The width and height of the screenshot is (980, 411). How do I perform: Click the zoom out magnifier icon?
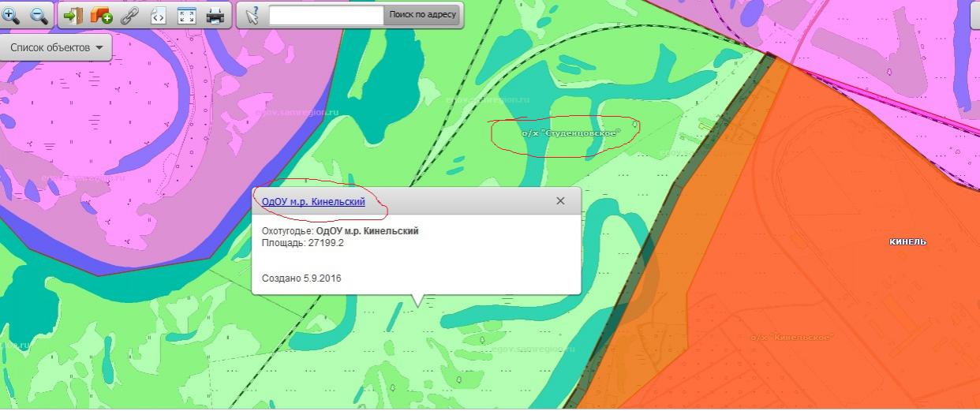[39, 15]
